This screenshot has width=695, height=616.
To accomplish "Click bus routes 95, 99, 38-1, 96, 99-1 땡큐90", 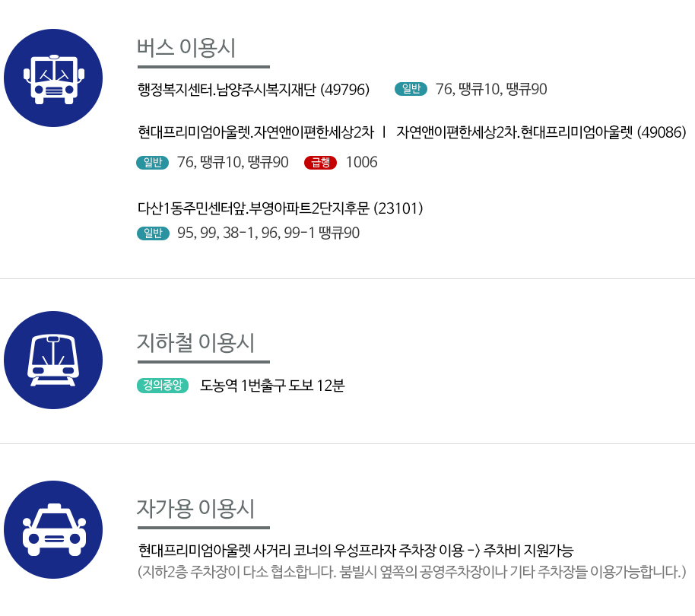I will tap(268, 233).
